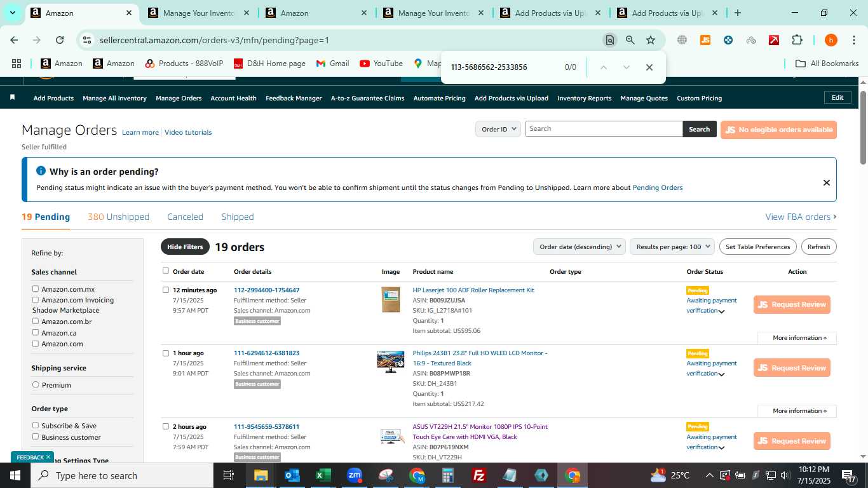
Task: Reload the page with browser refresh icon
Action: pyautogui.click(x=60, y=40)
